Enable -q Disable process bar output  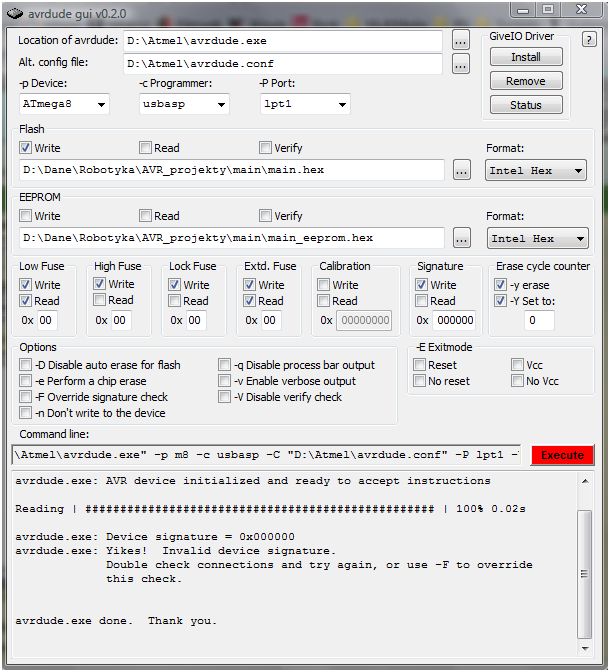[x=224, y=365]
